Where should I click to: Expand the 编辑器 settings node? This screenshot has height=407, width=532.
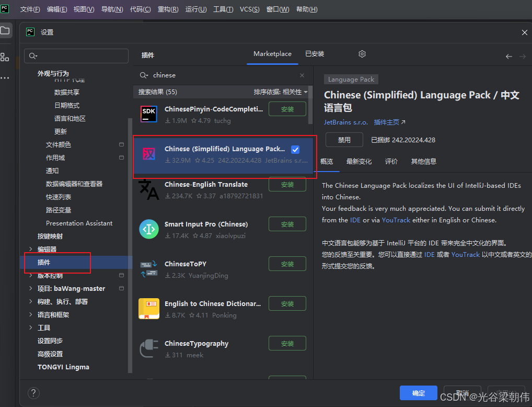click(30, 249)
